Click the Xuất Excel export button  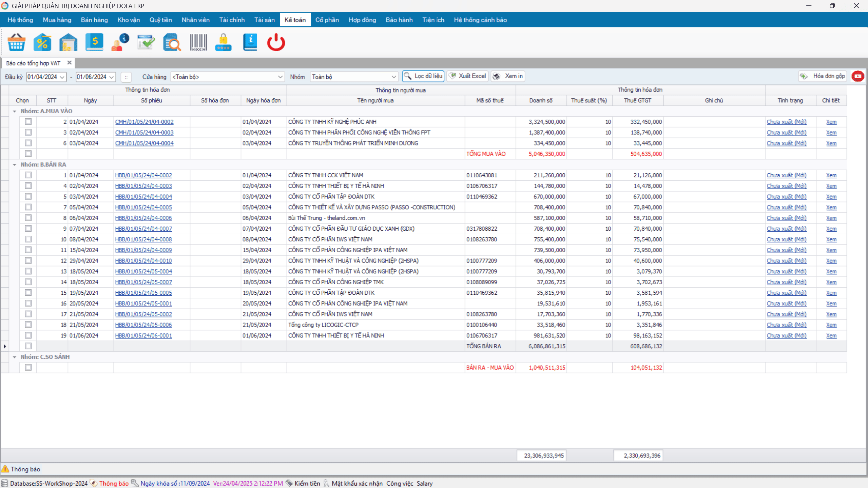467,76
